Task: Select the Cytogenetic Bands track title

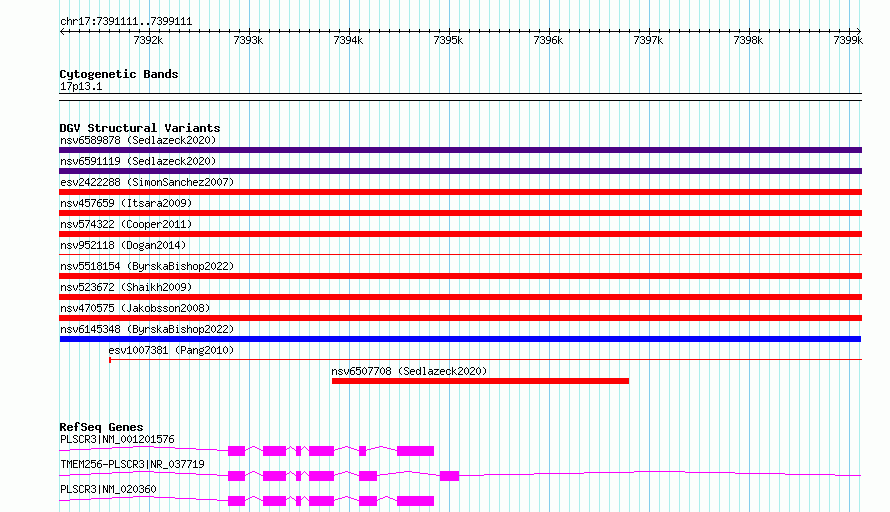Action: (119, 74)
